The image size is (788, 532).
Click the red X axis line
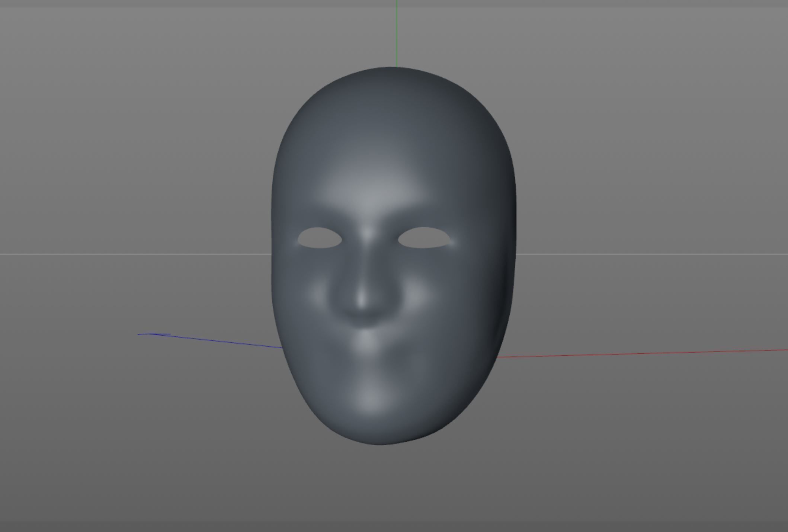632,353
